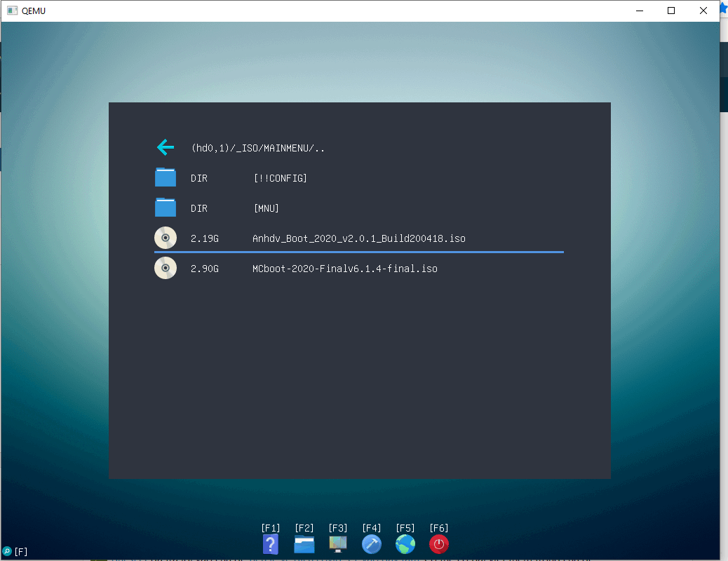
Task: Click the [F3] label
Action: point(338,528)
